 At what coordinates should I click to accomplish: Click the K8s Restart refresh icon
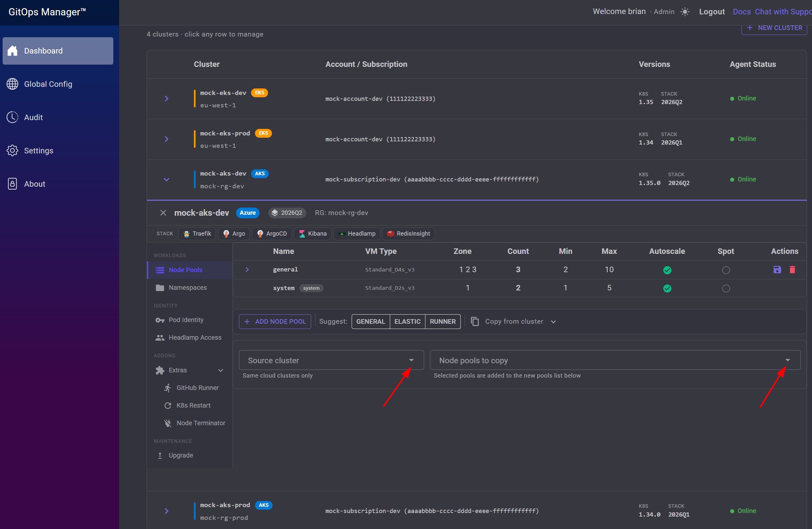click(x=167, y=406)
